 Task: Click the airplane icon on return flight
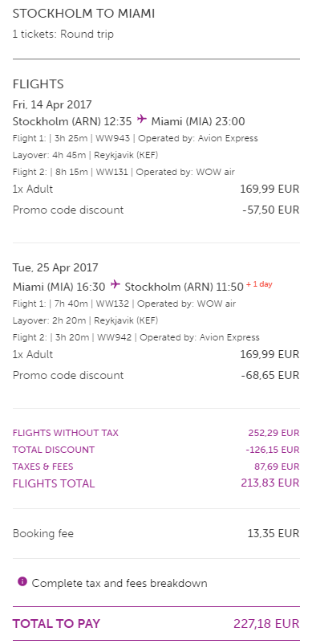115,284
